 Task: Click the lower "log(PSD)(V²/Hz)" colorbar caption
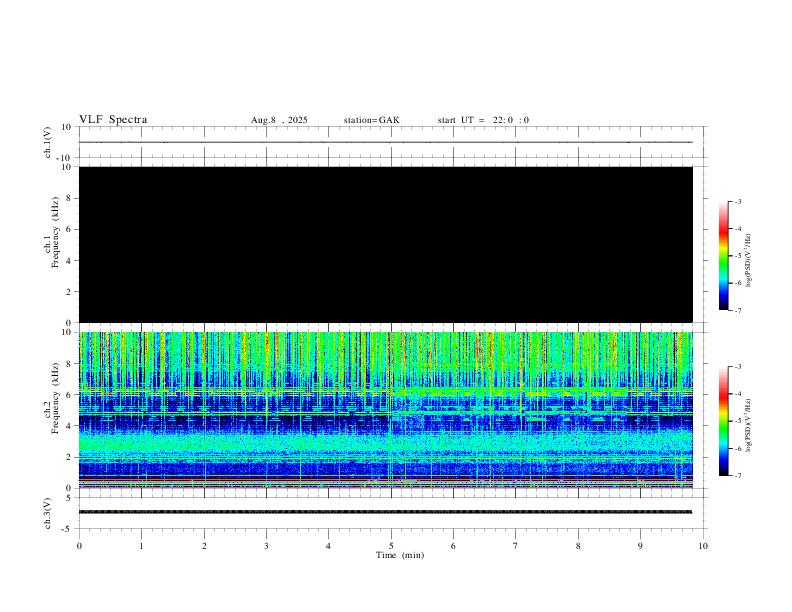point(749,425)
